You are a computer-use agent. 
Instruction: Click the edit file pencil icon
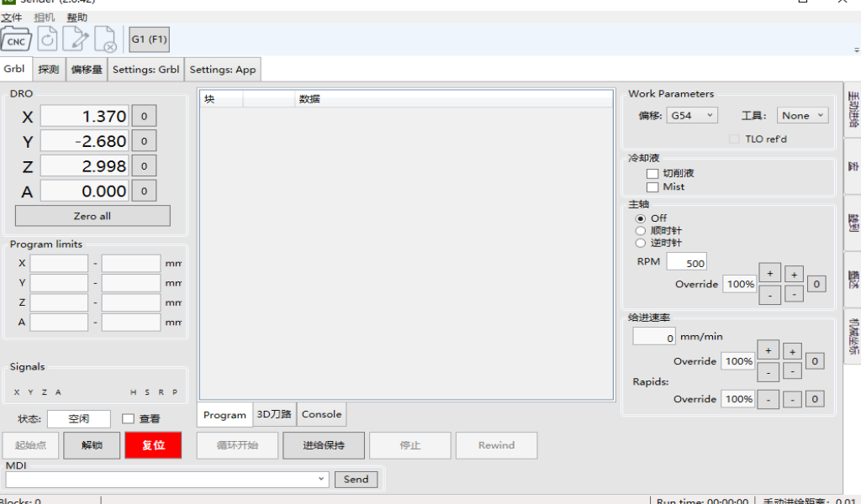pyautogui.click(x=77, y=39)
